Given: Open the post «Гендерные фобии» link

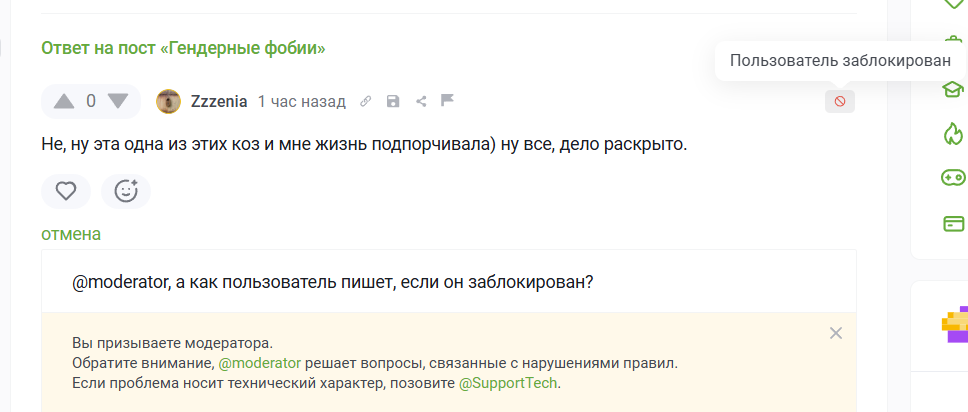Looking at the screenshot, I should click(183, 47).
